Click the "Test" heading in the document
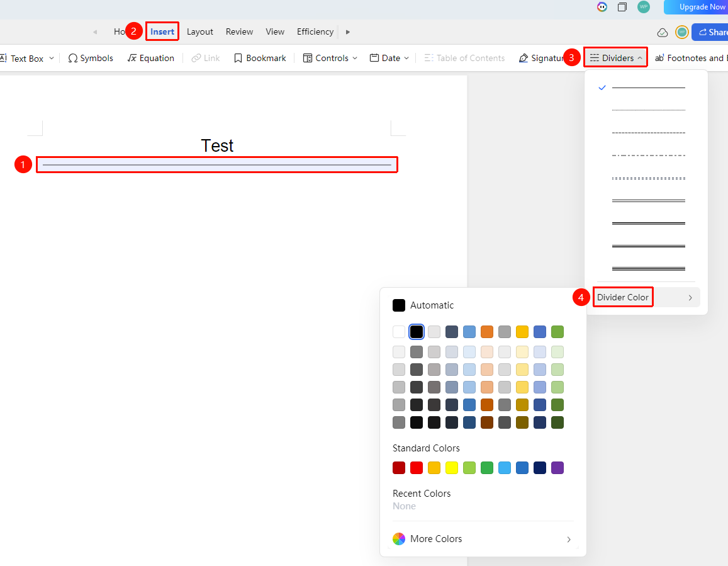Image resolution: width=728 pixels, height=566 pixels. [x=217, y=146]
